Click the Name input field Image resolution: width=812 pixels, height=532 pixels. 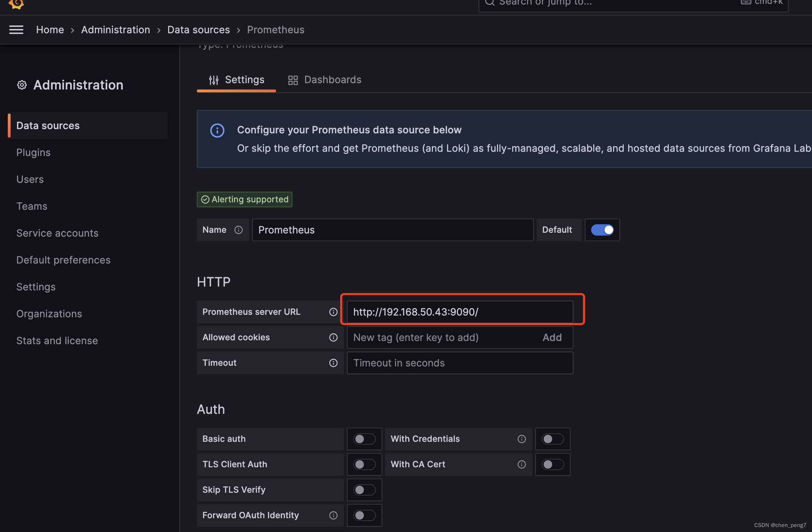click(x=393, y=230)
